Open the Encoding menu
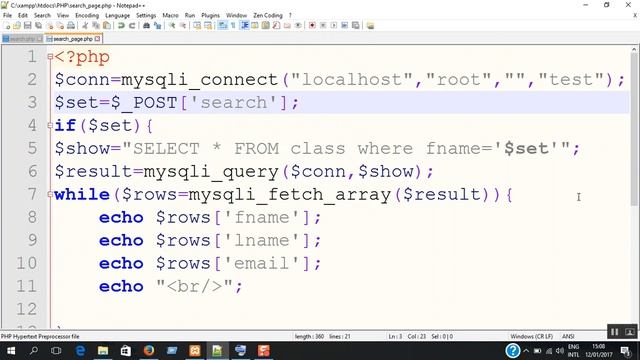The image size is (640, 360). tap(87, 15)
